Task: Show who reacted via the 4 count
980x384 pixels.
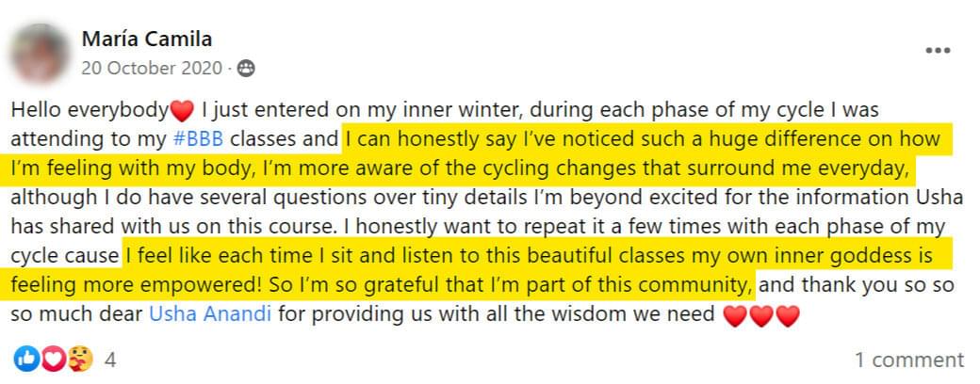Action: click(110, 360)
